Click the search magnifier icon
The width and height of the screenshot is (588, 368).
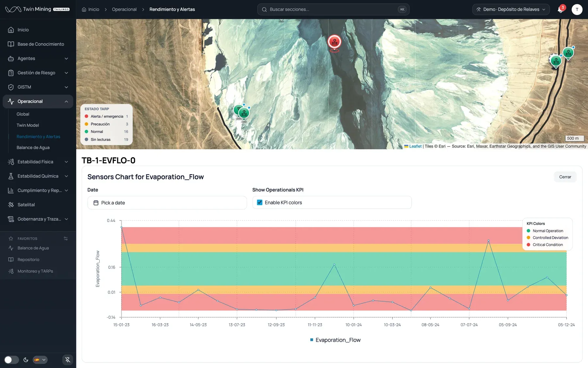point(264,9)
